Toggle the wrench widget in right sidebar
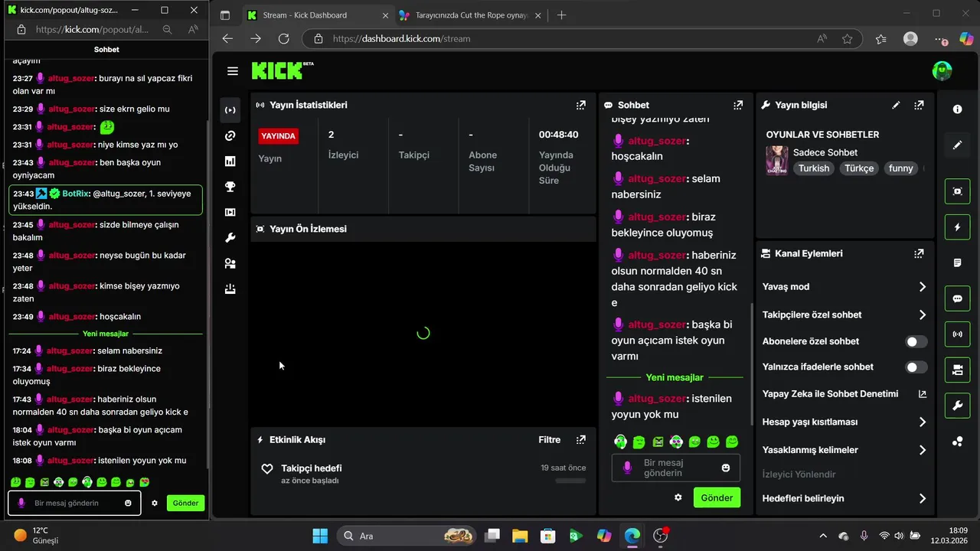Viewport: 980px width, 551px height. tap(957, 406)
